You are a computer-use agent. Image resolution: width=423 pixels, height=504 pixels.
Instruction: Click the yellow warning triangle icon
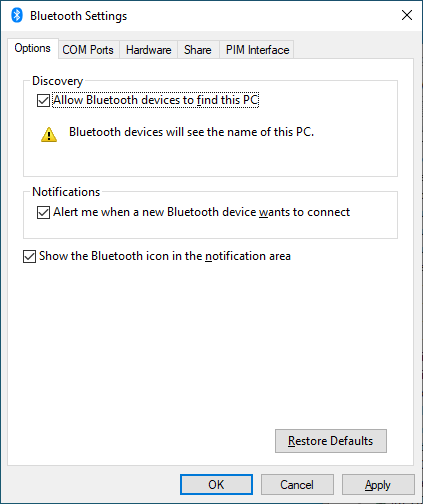click(49, 135)
